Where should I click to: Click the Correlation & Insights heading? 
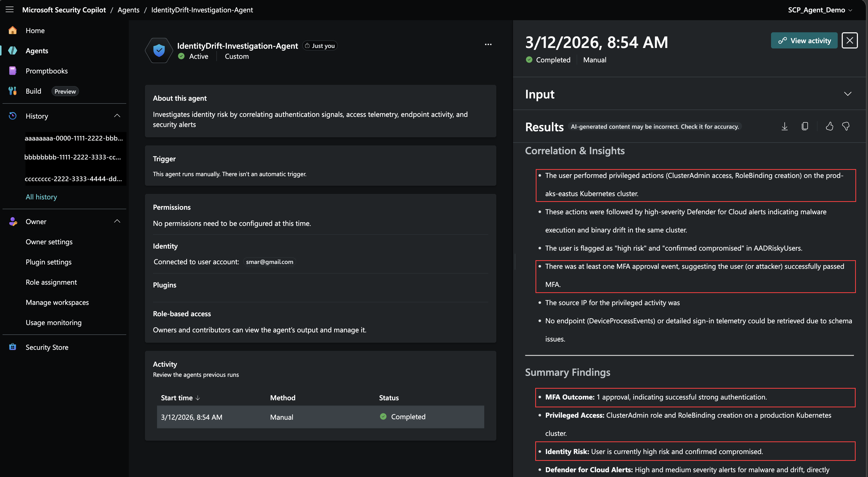pos(575,151)
